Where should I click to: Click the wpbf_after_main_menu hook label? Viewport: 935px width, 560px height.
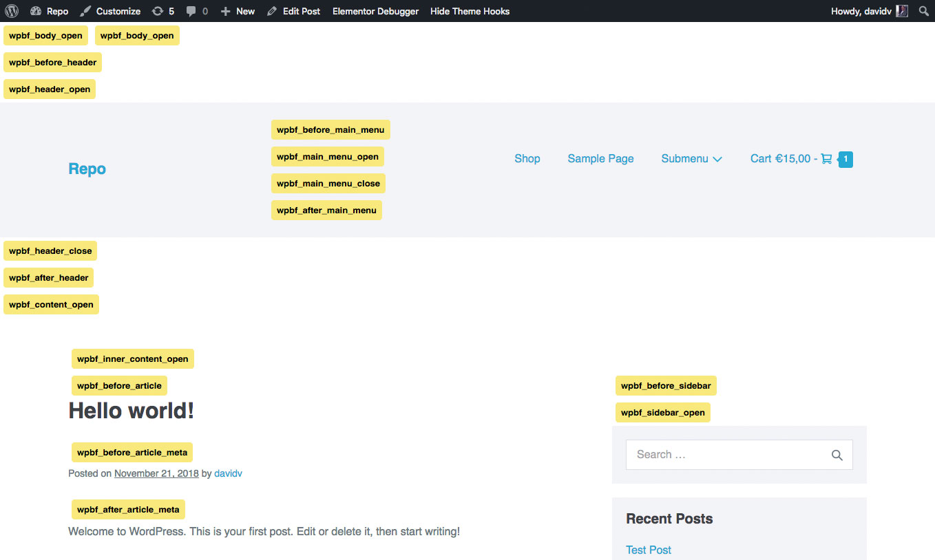326,210
